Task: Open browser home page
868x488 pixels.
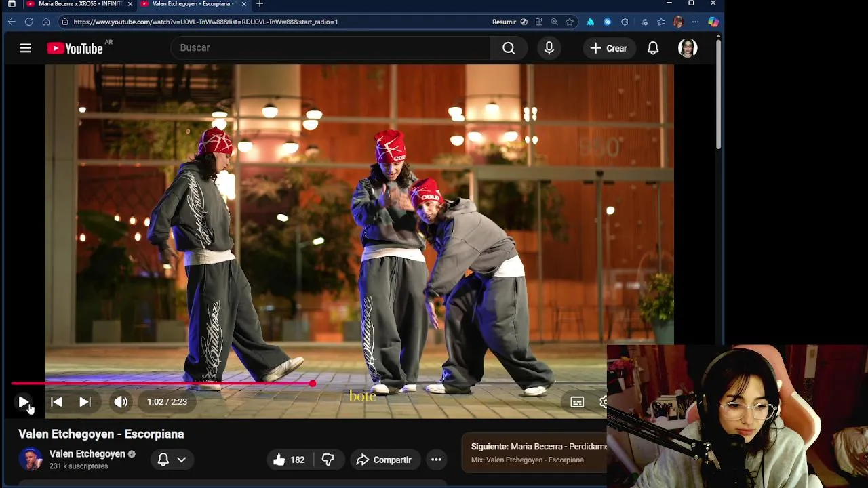Action: pos(46,22)
